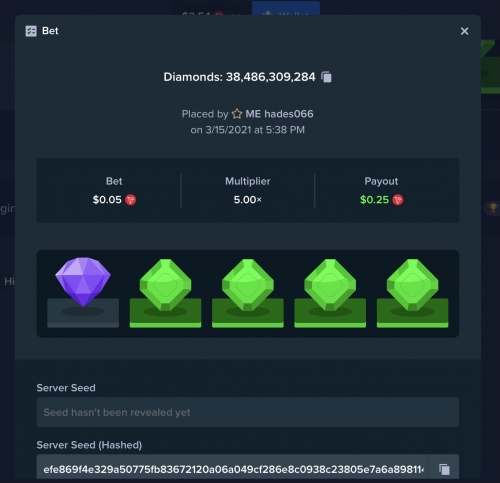This screenshot has height=483, width=500.
Task: Click the 'Server Seed (Hashed)' label
Action: coord(89,445)
